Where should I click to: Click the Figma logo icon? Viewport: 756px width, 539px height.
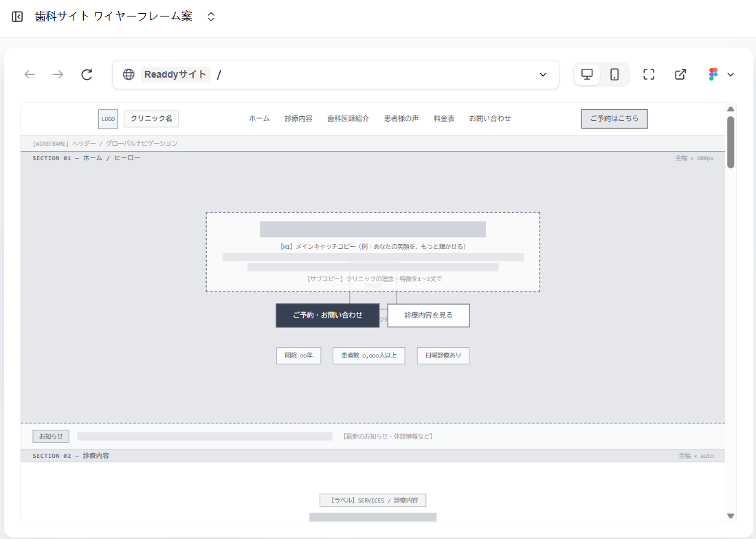point(713,75)
